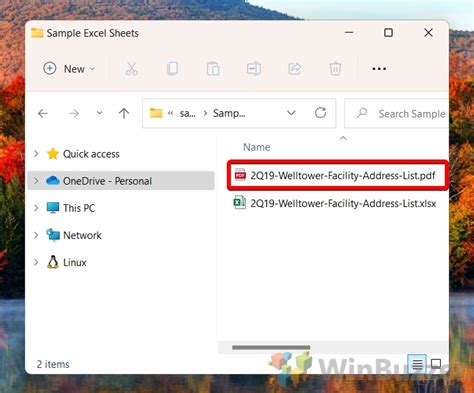This screenshot has height=393, width=474.
Task: Click the Share icon in toolbar
Action: click(295, 69)
